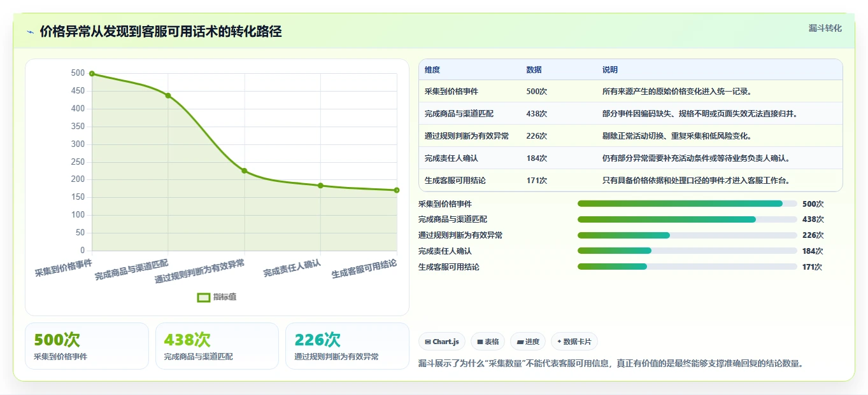
Task: Click the y-axis value 250
Action: pos(78,162)
